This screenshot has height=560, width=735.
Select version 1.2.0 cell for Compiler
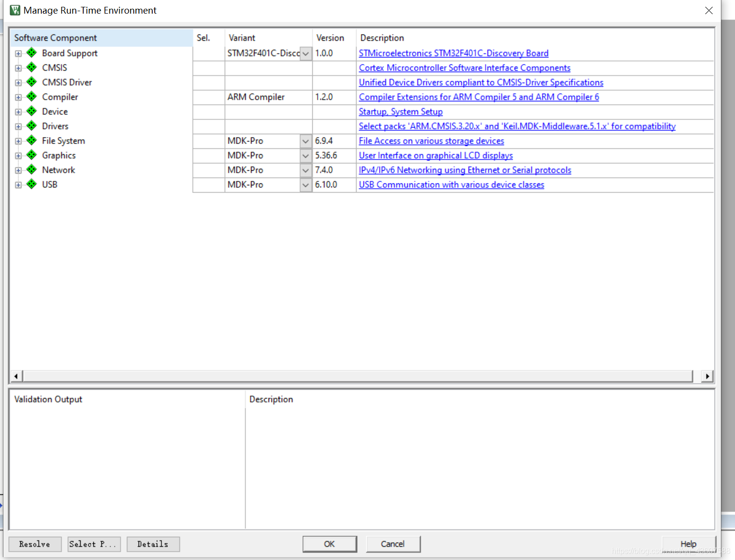(334, 97)
